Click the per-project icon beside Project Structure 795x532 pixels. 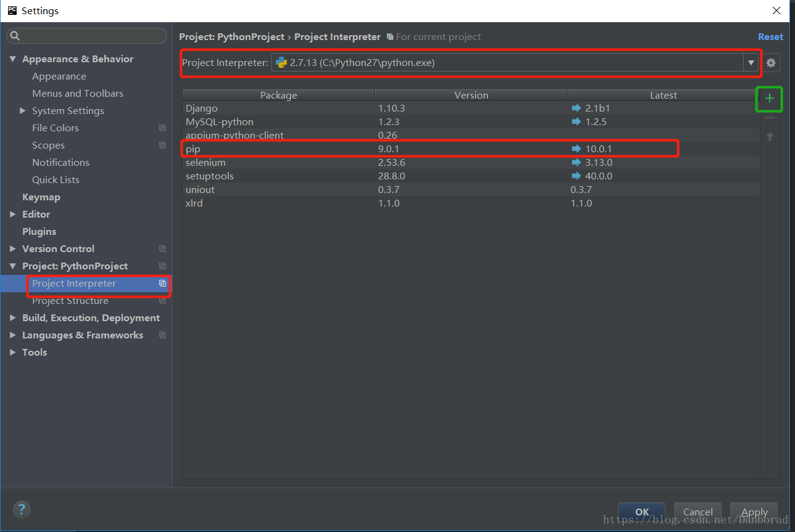162,301
